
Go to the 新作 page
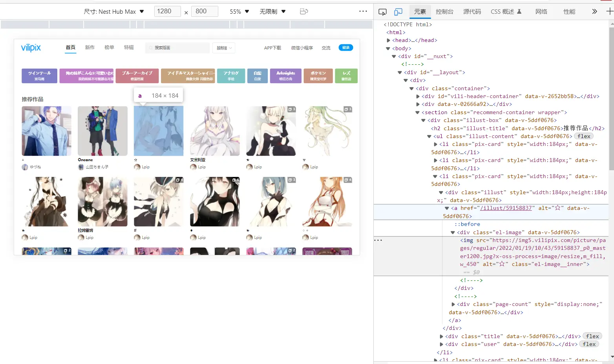(x=90, y=47)
